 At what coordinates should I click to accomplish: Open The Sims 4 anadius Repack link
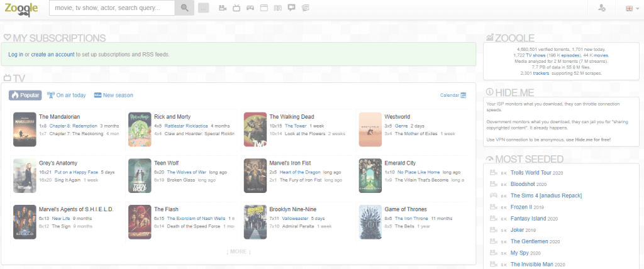(547, 196)
